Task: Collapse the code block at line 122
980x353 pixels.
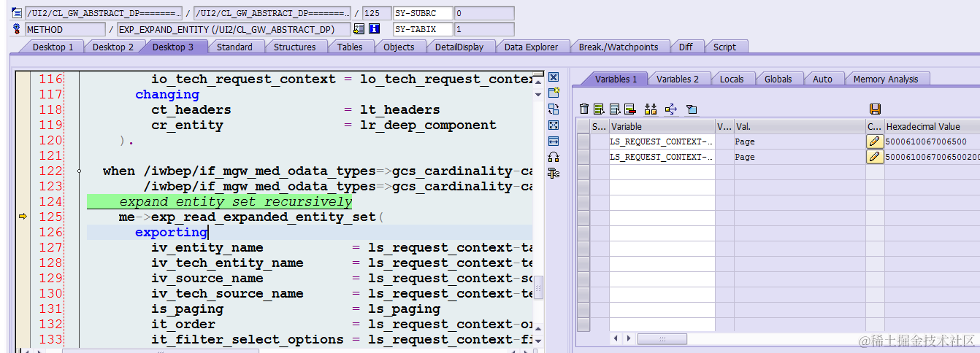Action: point(79,171)
